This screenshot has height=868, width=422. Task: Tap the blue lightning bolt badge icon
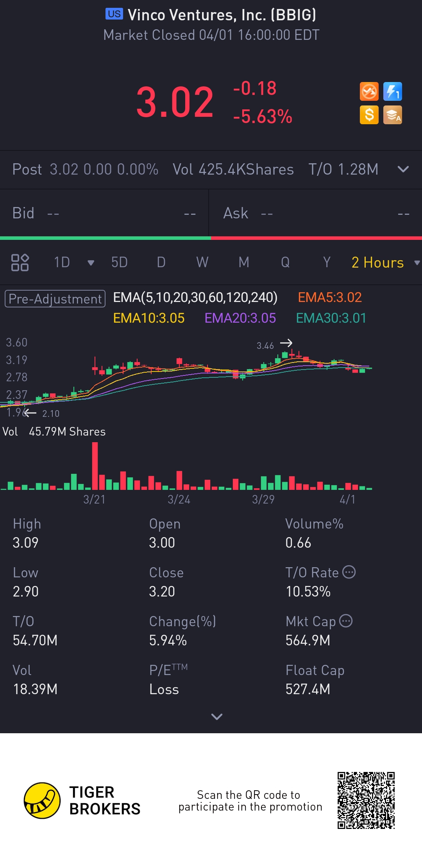[393, 92]
